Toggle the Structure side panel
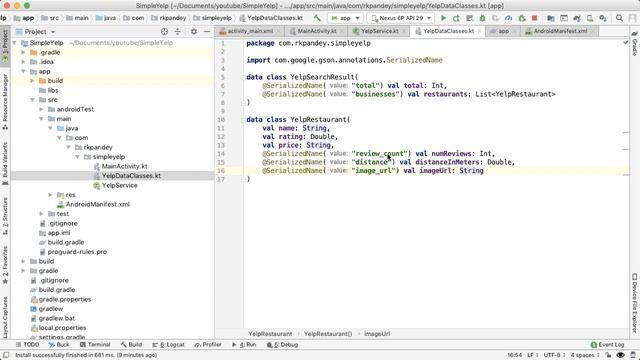 tap(5, 216)
